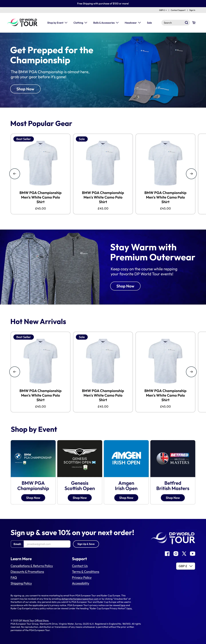Open the YouTube icon in footer
206x644 pixels.
click(193, 554)
